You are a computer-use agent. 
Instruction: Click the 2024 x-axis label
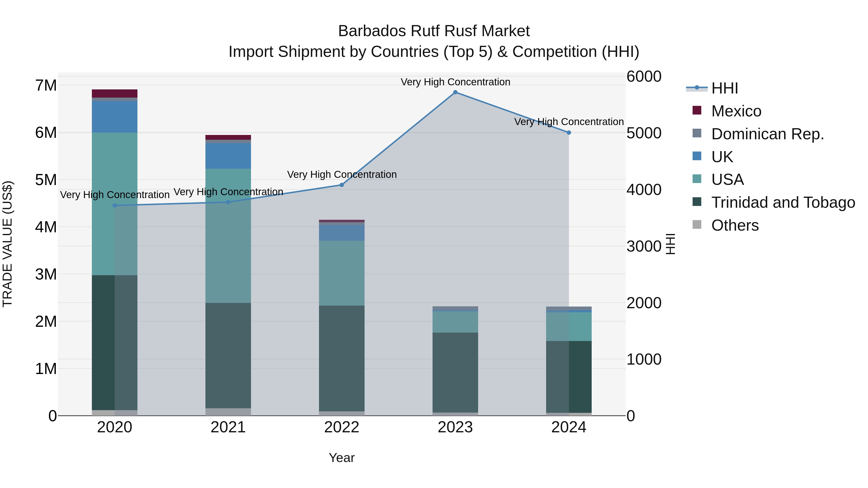569,427
